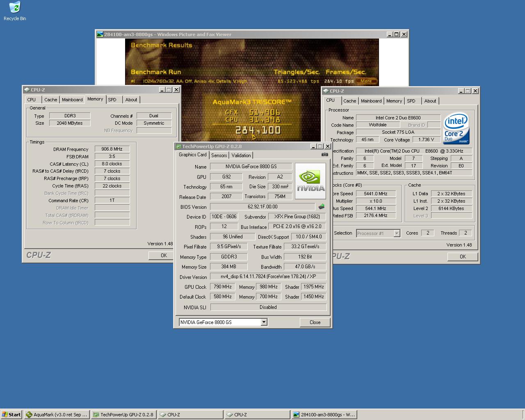Maximize the Windows Picture and Fax Viewer window

point(397,34)
